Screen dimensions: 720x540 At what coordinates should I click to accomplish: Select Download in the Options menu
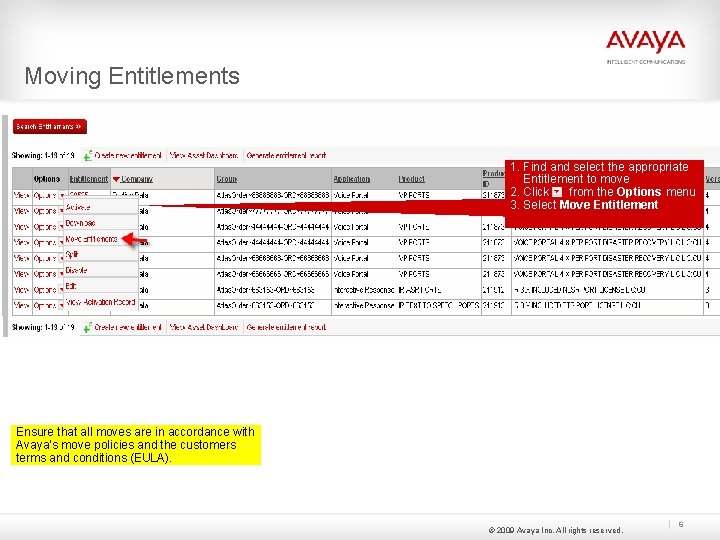coord(101,223)
